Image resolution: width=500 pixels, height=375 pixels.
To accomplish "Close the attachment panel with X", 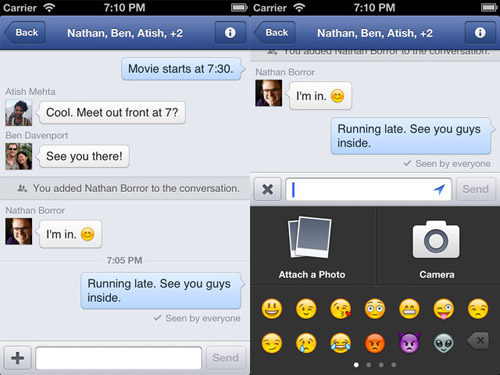I will point(267,189).
